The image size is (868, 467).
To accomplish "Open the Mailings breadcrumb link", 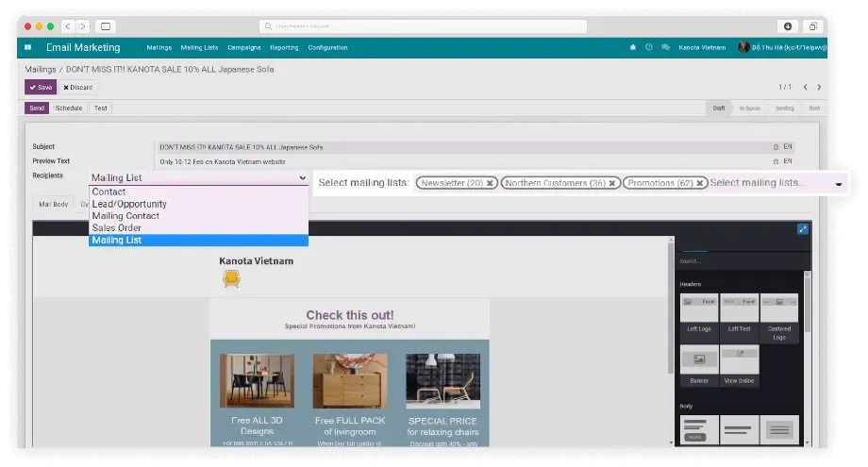I will click(41, 69).
